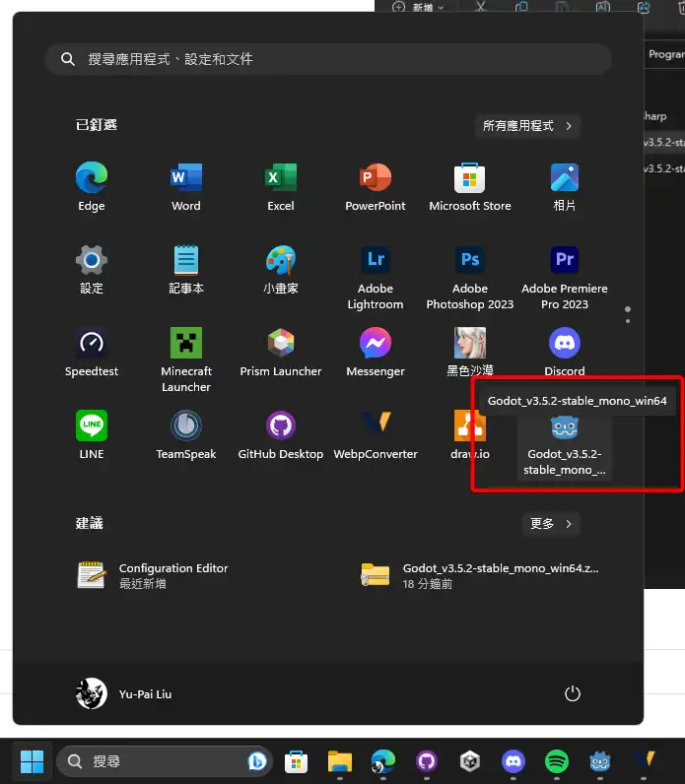Open 設定 Settings gear app
685x784 pixels.
tap(92, 269)
